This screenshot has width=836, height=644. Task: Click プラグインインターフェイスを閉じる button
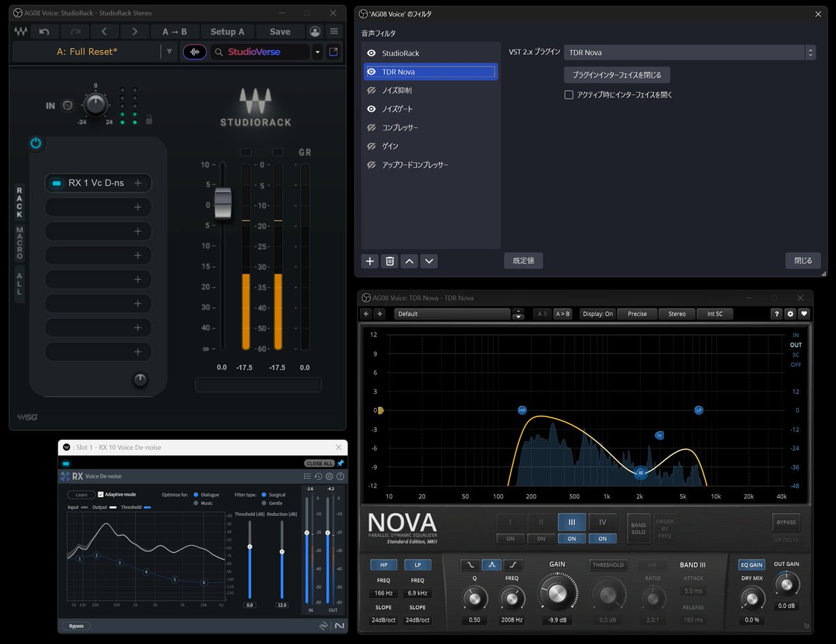point(617,74)
